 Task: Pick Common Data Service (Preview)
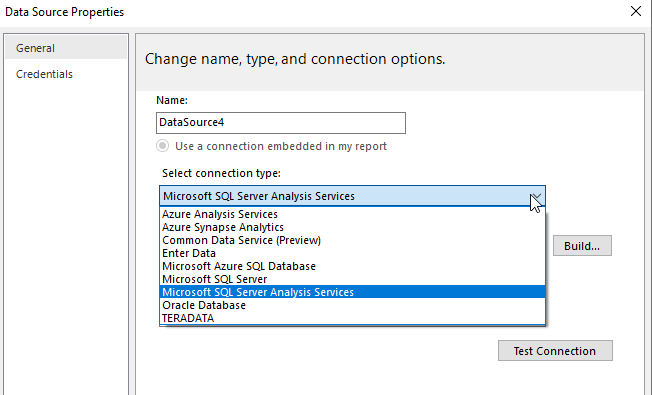click(352, 240)
